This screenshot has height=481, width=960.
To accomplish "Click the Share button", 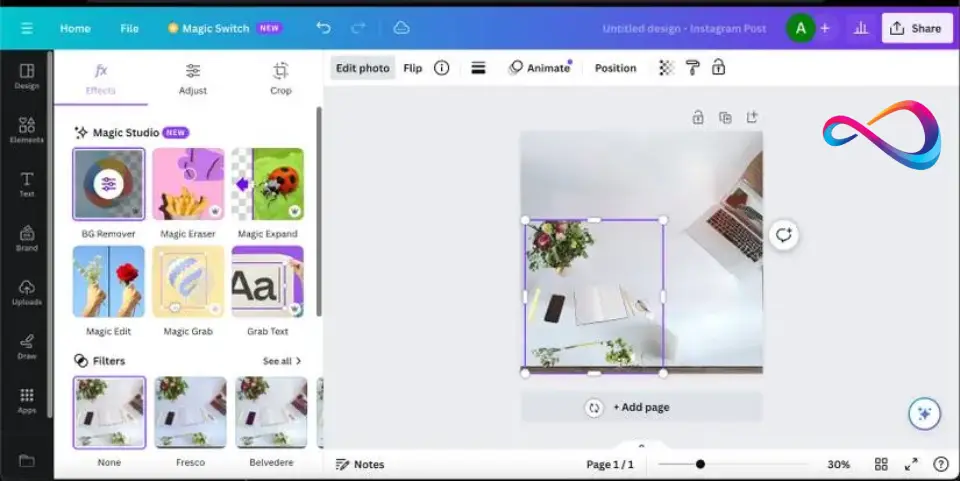I will point(917,28).
